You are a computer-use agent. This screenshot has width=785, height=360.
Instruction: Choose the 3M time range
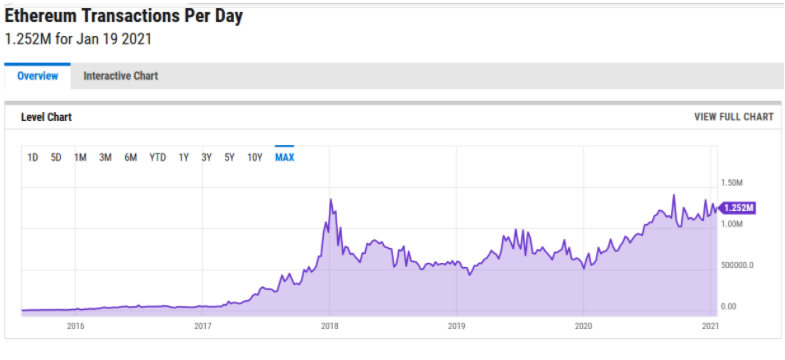click(105, 157)
